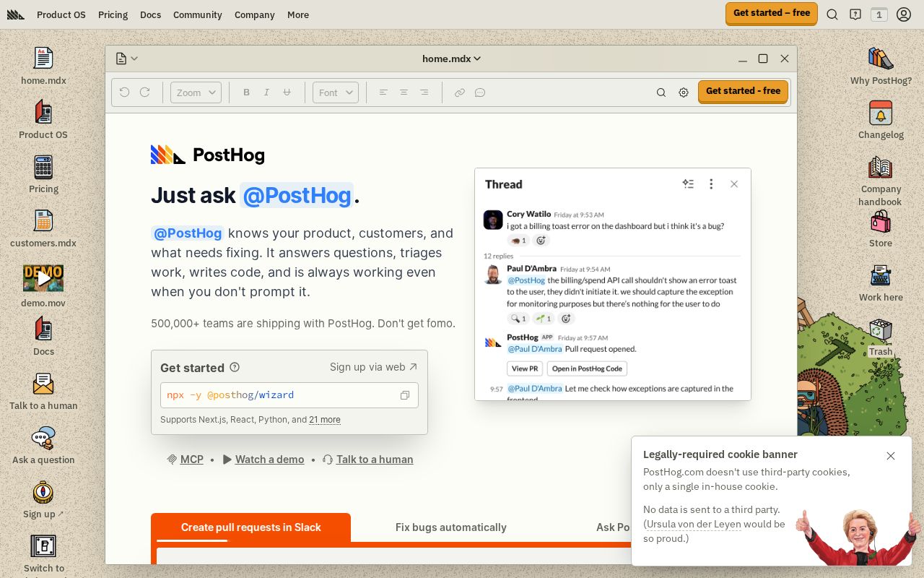This screenshot has width=924, height=578.
Task: Toggle strikethrough formatting
Action: pos(287,92)
